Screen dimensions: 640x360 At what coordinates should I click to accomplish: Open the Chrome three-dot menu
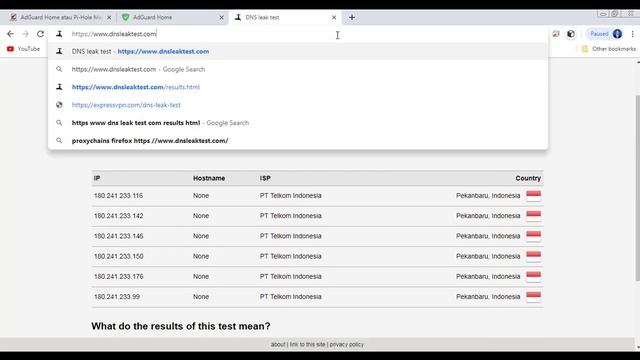point(633,34)
